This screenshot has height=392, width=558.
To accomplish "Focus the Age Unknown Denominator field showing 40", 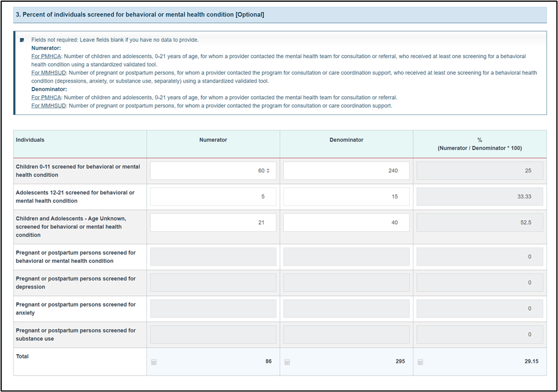I will coord(346,222).
